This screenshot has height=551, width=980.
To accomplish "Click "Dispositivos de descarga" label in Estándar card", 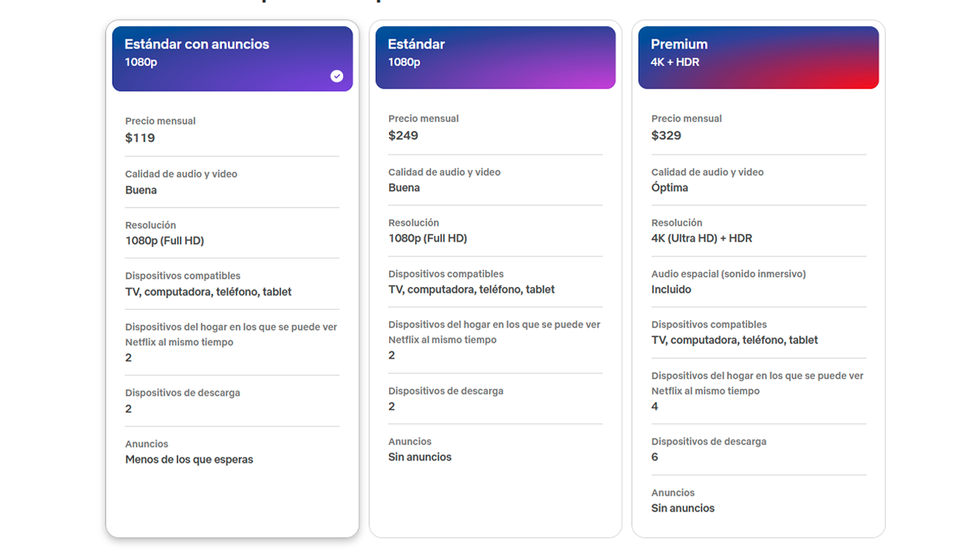I will (446, 391).
